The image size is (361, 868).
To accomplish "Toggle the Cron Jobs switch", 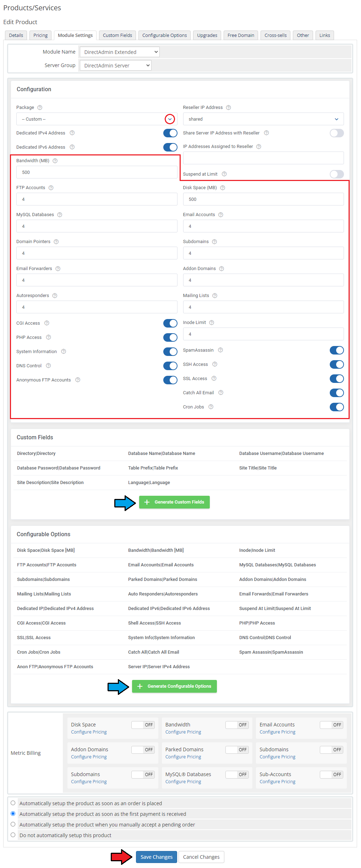I will coord(337,407).
